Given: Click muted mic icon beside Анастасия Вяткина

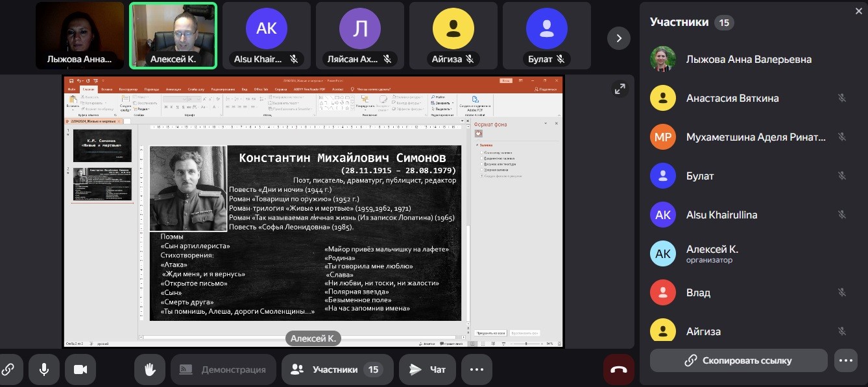Looking at the screenshot, I should pyautogui.click(x=842, y=98).
